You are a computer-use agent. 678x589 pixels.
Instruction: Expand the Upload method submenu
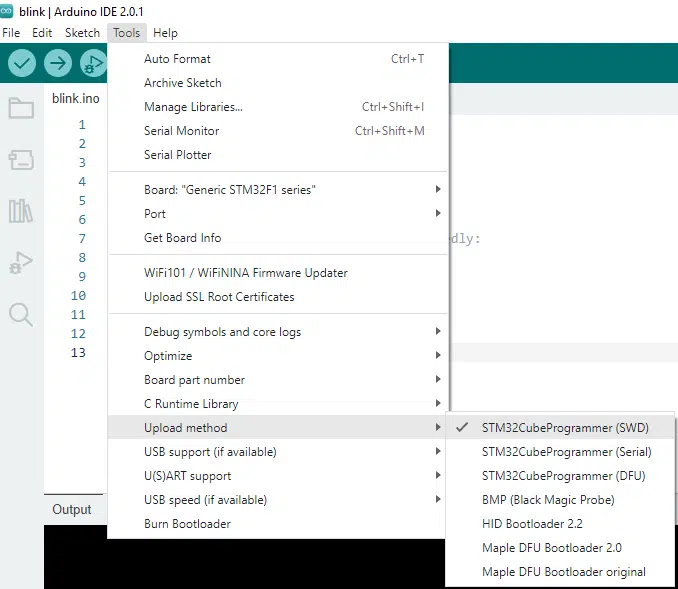pos(278,428)
